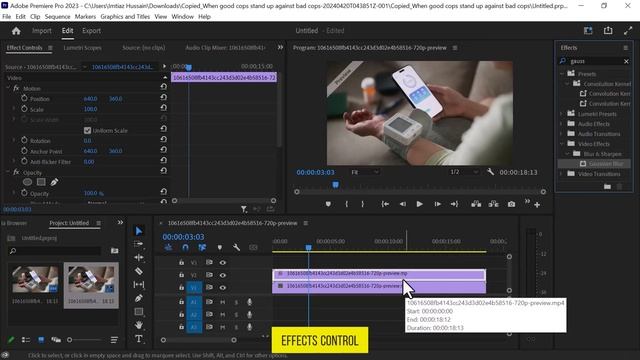Open the timeline display settings wrench

pos(236,247)
